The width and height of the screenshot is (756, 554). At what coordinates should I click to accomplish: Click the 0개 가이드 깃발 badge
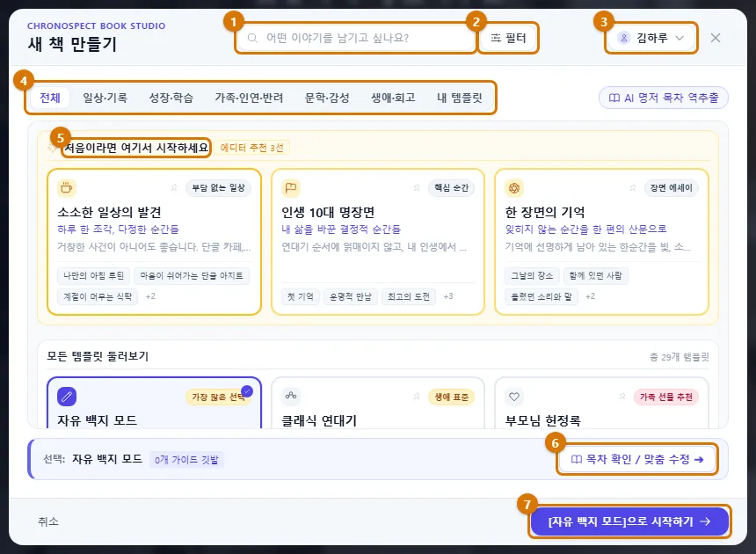186,460
